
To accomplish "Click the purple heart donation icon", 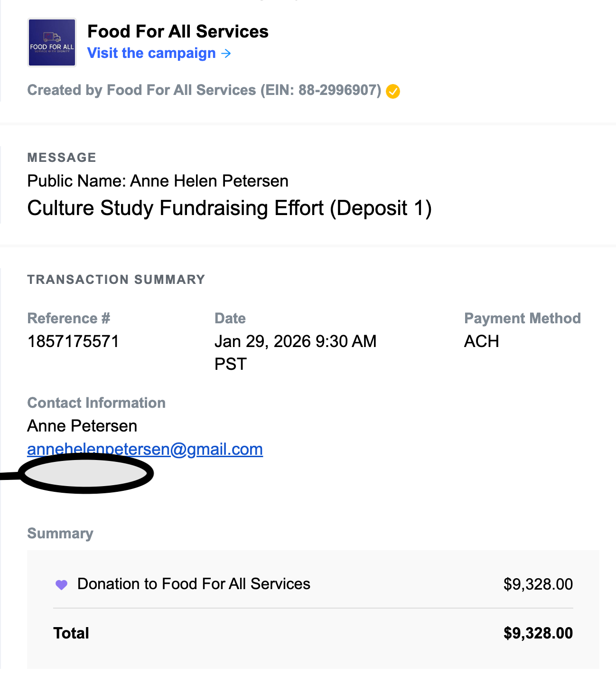I will pos(62,584).
